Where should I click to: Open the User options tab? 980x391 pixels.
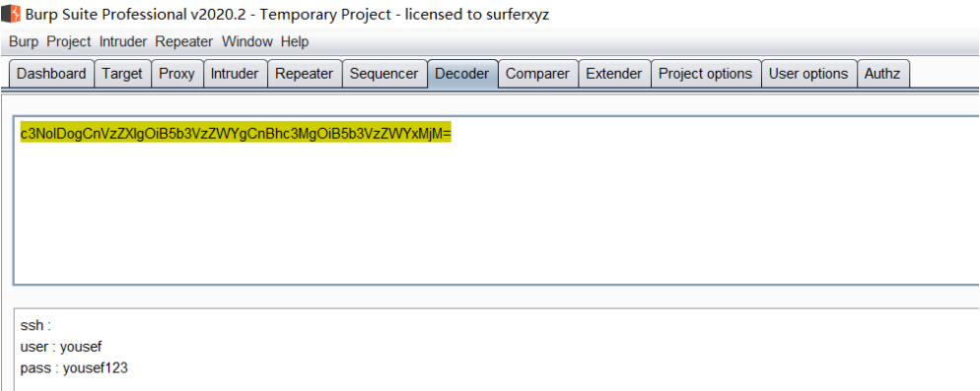[808, 74]
